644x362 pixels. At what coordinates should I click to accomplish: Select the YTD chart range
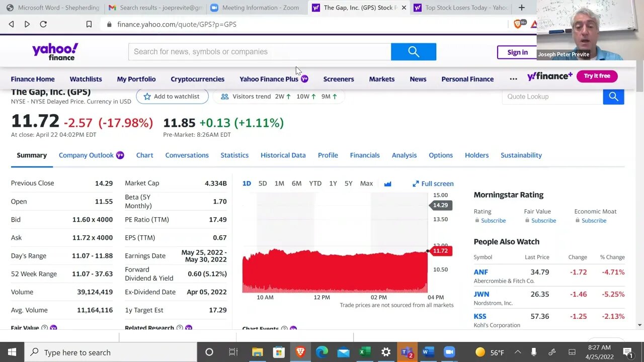[315, 184]
